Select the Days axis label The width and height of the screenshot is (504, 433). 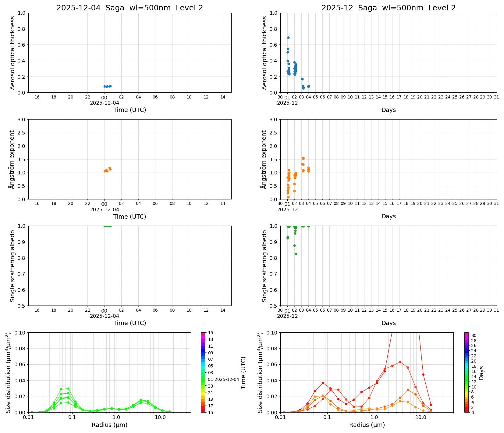point(389,110)
